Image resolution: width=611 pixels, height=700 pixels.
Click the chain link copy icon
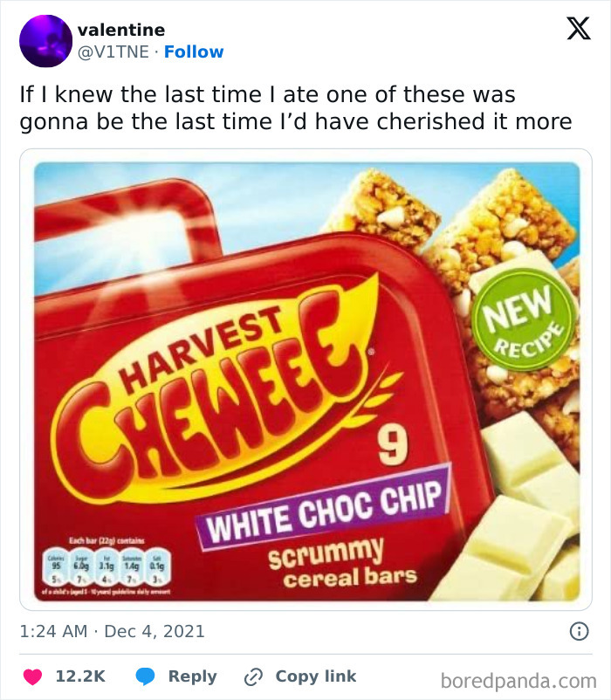coord(253,676)
